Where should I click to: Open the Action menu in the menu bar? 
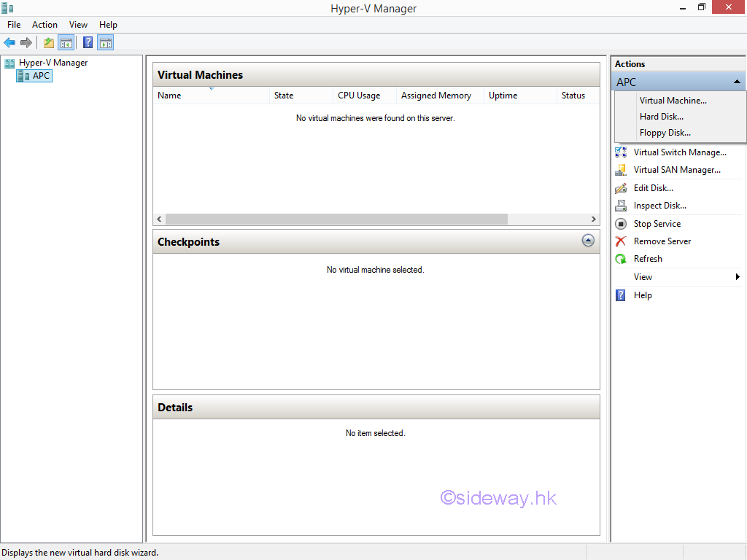[x=44, y=25]
